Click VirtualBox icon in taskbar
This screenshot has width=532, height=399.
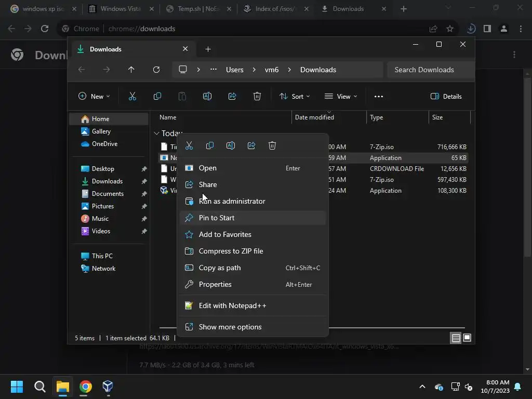tap(108, 386)
